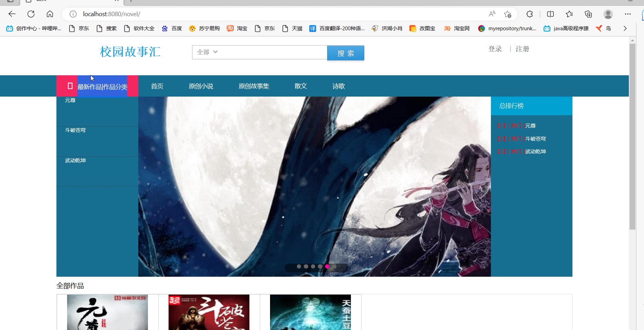Screen dimensions: 644x330
Task: Open the 百度翻译-200种语... bookmark
Action: pyautogui.click(x=337, y=29)
